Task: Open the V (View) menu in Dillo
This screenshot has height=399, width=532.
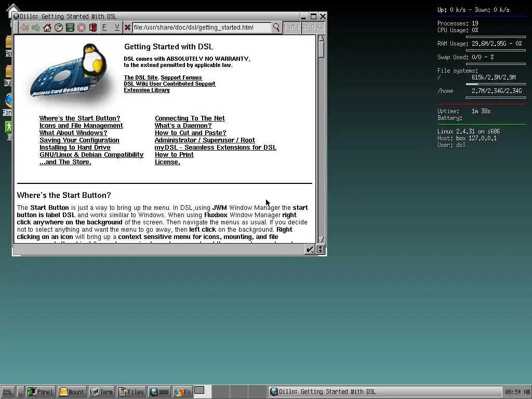Action: [117, 28]
